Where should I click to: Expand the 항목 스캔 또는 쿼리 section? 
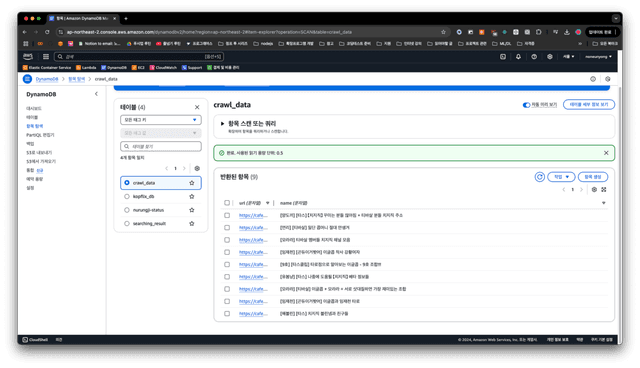222,123
